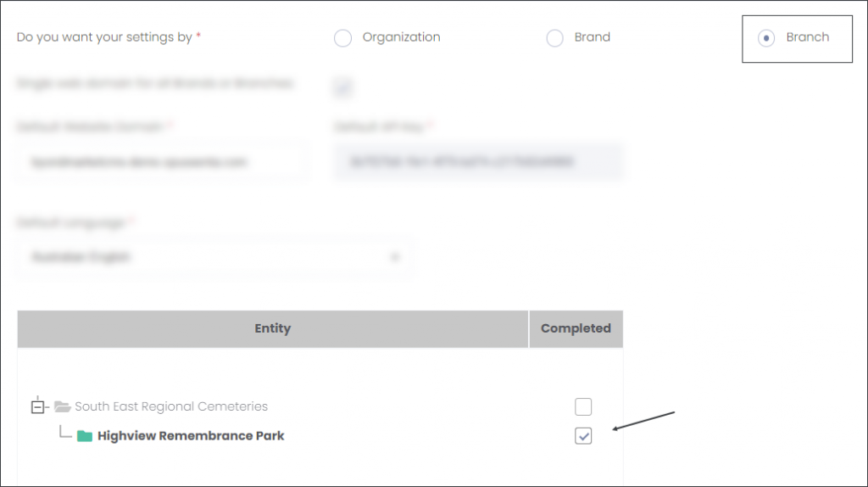
Task: Click the green Highview Remembrance Park folder icon
Action: pos(85,436)
